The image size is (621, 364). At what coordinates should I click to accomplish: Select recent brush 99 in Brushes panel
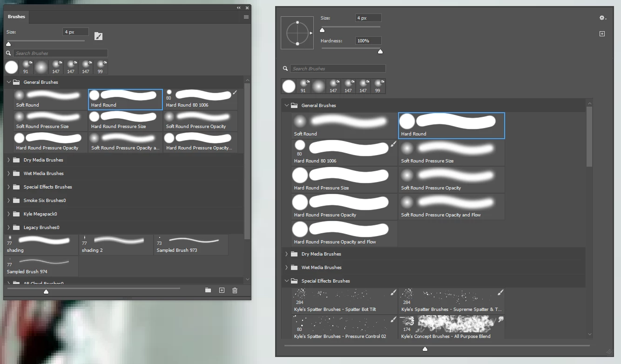[x=101, y=67]
